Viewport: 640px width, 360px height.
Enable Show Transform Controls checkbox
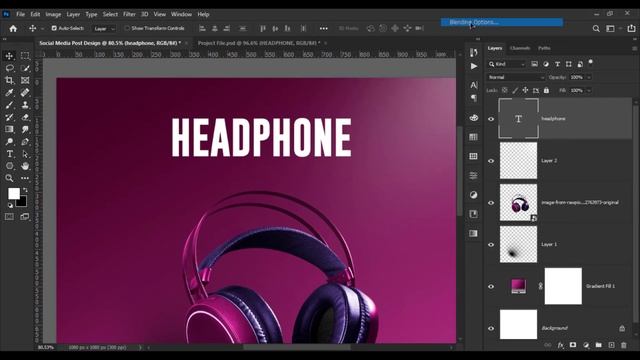127,28
